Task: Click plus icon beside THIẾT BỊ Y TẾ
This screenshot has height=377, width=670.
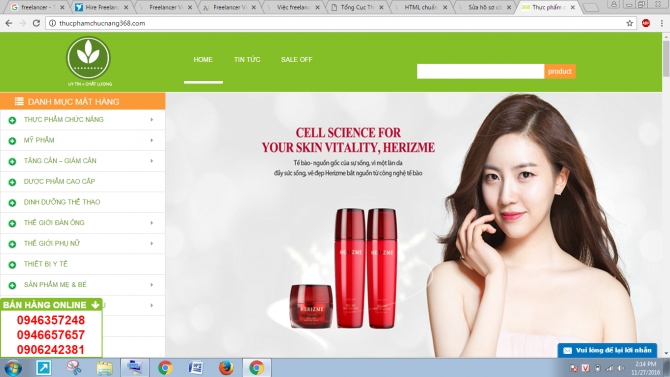Action: tap(12, 265)
